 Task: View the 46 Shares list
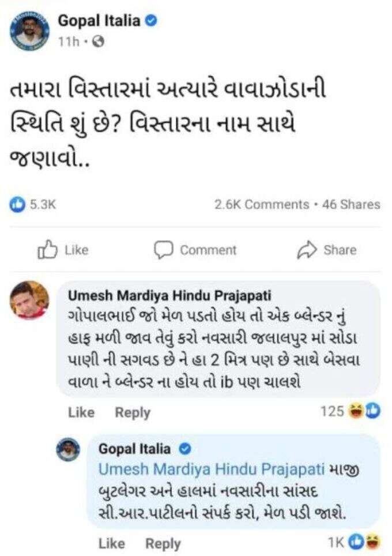tap(353, 204)
